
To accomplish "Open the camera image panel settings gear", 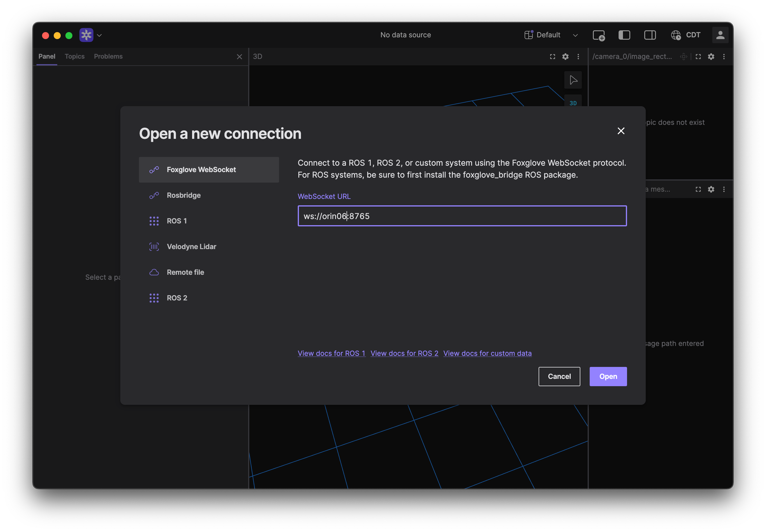I will click(x=711, y=57).
